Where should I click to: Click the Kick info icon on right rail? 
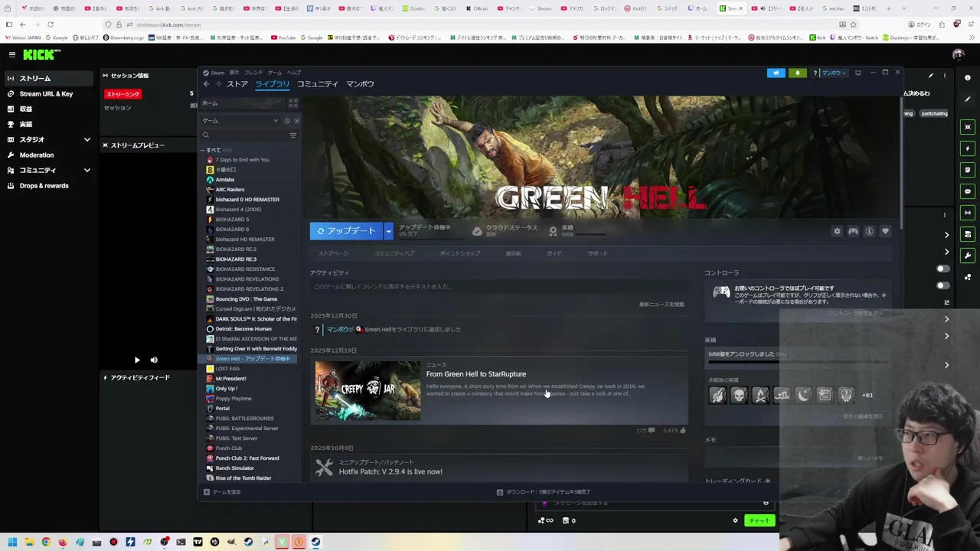tap(968, 77)
